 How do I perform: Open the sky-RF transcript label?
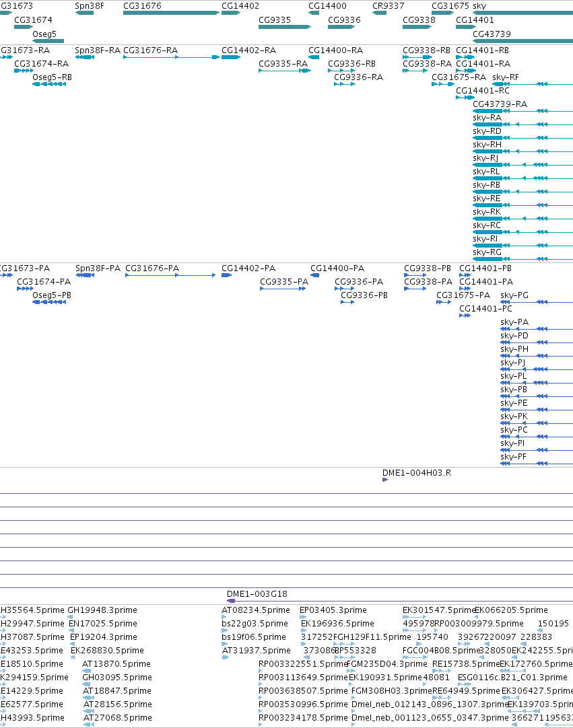[506, 77]
